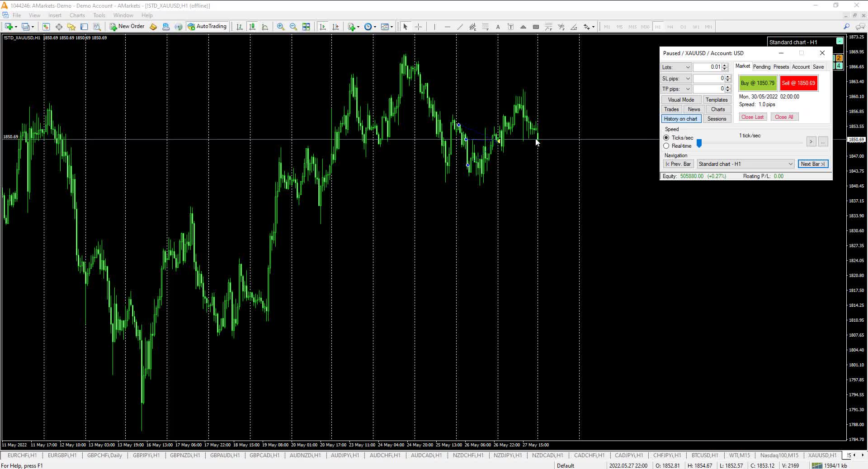Viewport: 868px width, 469px height.
Task: Toggle the AutoTrading button
Action: pyautogui.click(x=207, y=27)
